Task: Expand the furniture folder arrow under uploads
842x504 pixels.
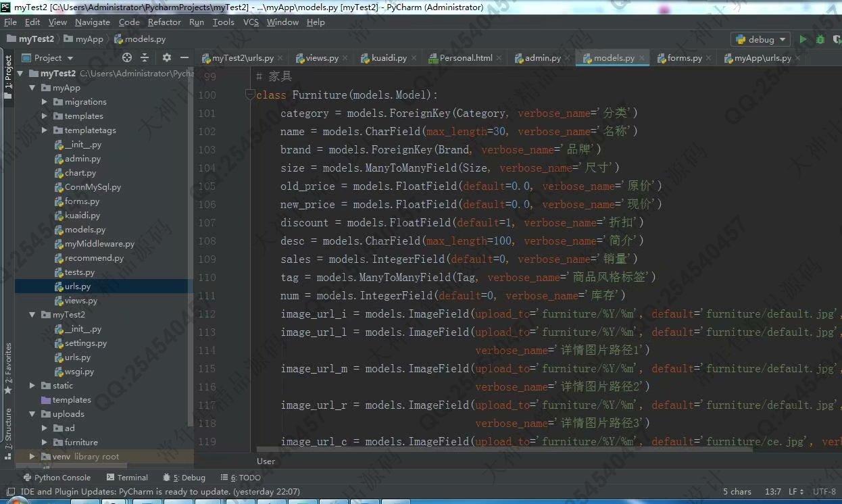Action: click(44, 443)
